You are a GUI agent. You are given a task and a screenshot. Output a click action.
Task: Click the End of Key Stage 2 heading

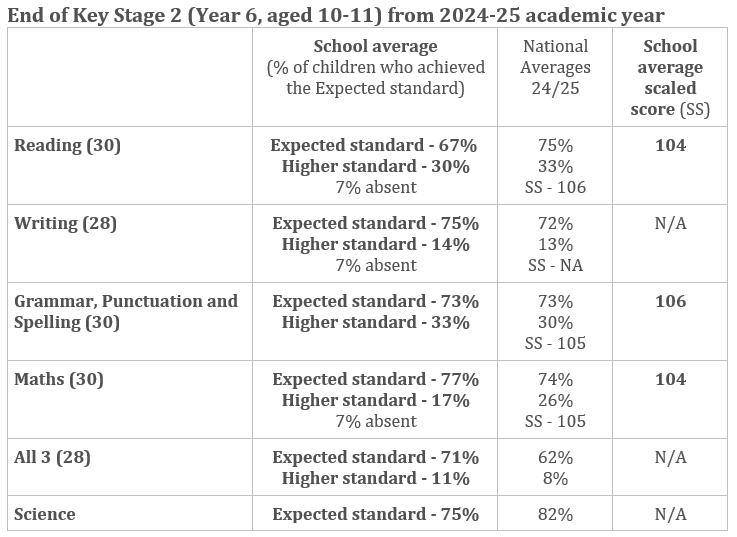coord(335,14)
